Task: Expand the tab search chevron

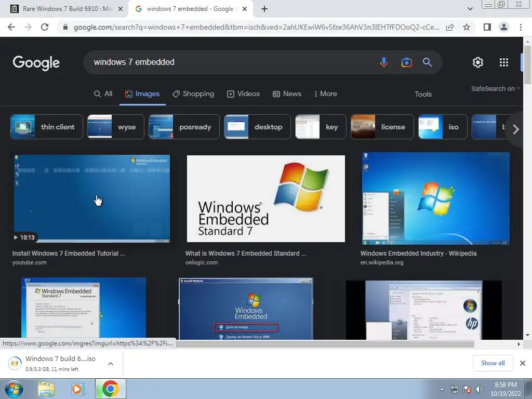Action: [470, 9]
